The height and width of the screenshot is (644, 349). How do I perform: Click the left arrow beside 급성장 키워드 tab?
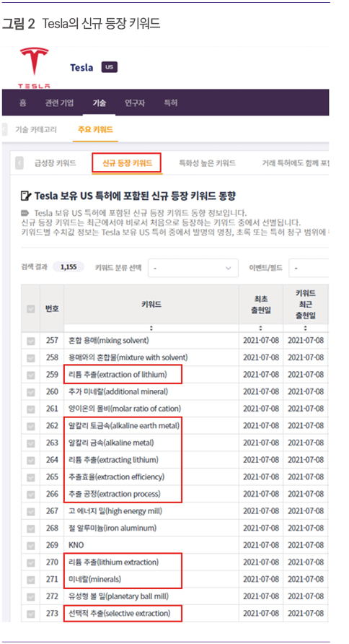(x=19, y=163)
